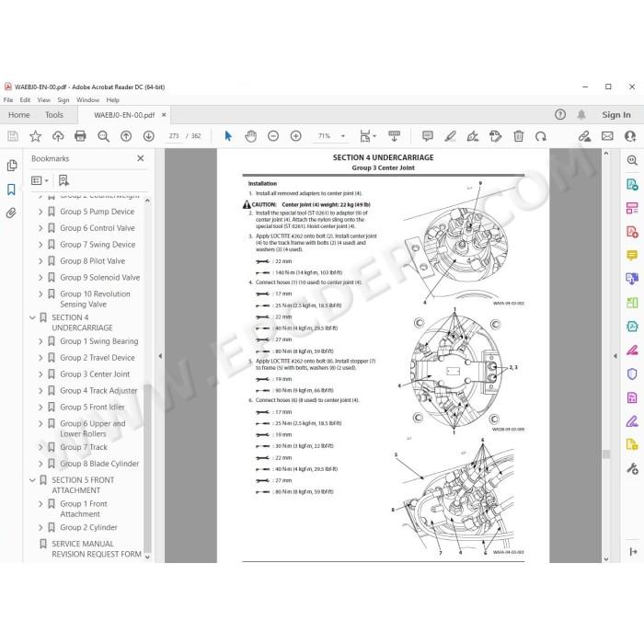Click the document vertical scrollbar thumb
The height and width of the screenshot is (644, 644).
(x=606, y=454)
